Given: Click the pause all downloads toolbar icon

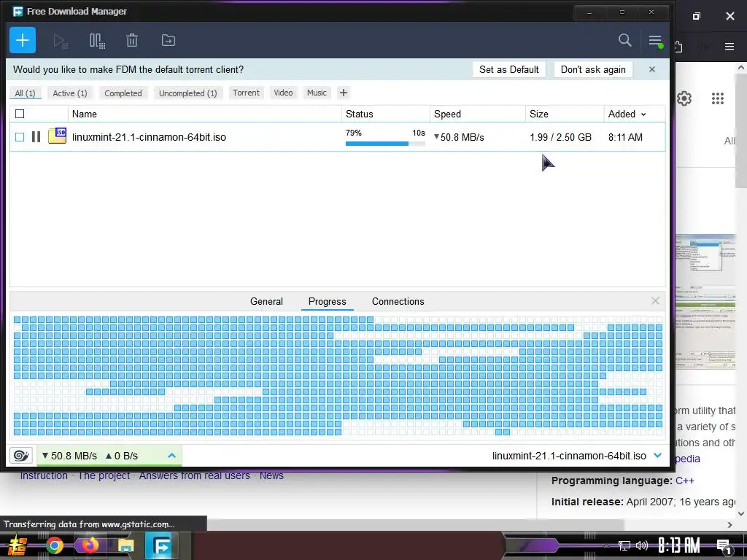Looking at the screenshot, I should point(97,41).
